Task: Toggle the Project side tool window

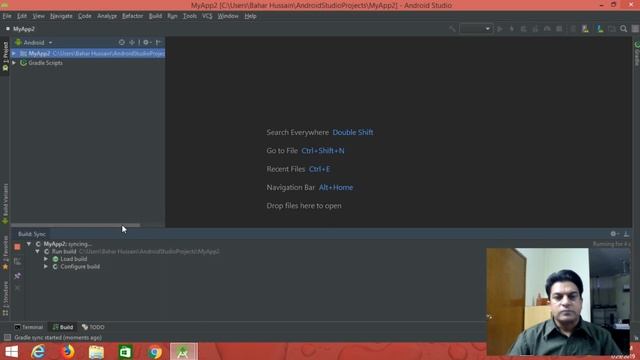Action: tap(5, 56)
